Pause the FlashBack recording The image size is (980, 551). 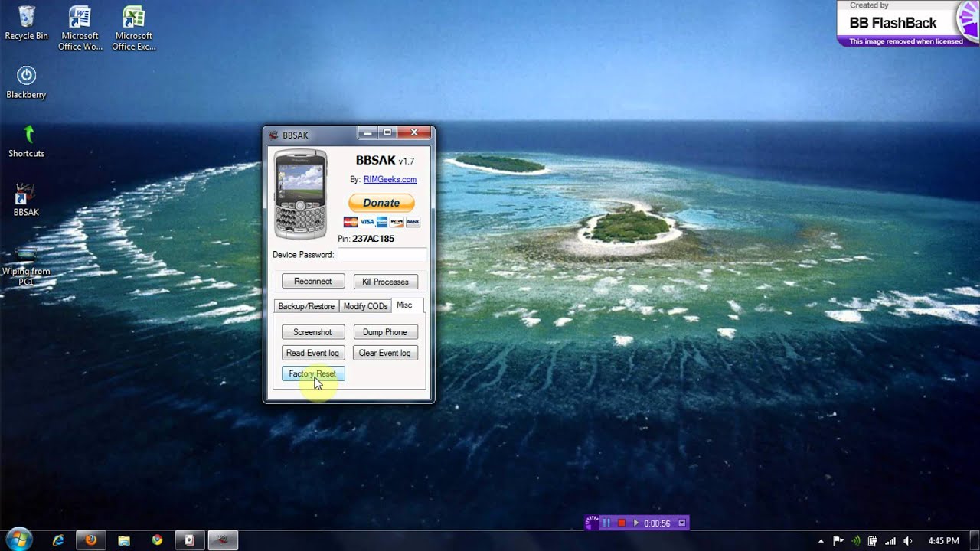[606, 523]
